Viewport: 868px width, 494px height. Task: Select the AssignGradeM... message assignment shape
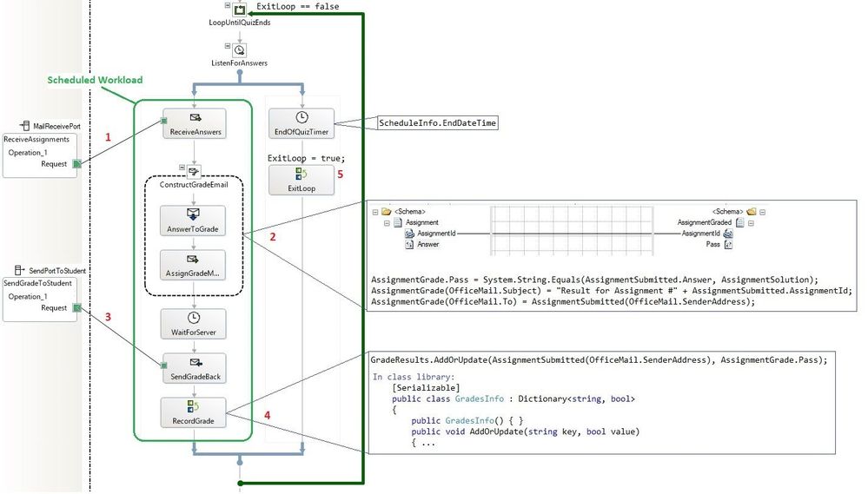[193, 265]
